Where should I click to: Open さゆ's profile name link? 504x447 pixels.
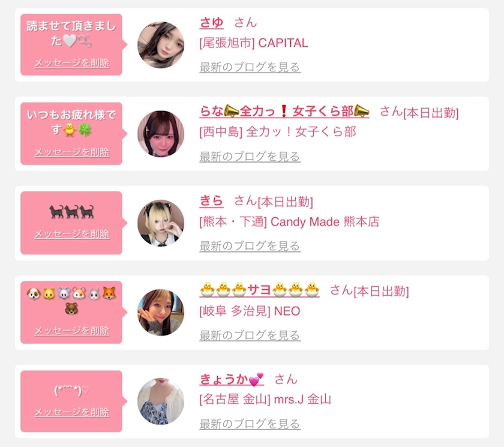pos(211,23)
